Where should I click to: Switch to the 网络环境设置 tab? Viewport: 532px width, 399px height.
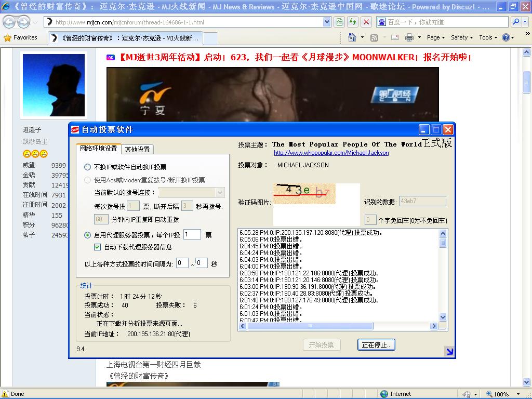click(98, 149)
